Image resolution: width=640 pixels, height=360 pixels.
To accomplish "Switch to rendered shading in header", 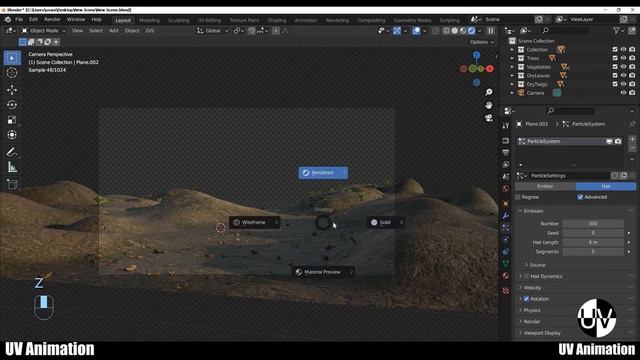I will tap(471, 31).
